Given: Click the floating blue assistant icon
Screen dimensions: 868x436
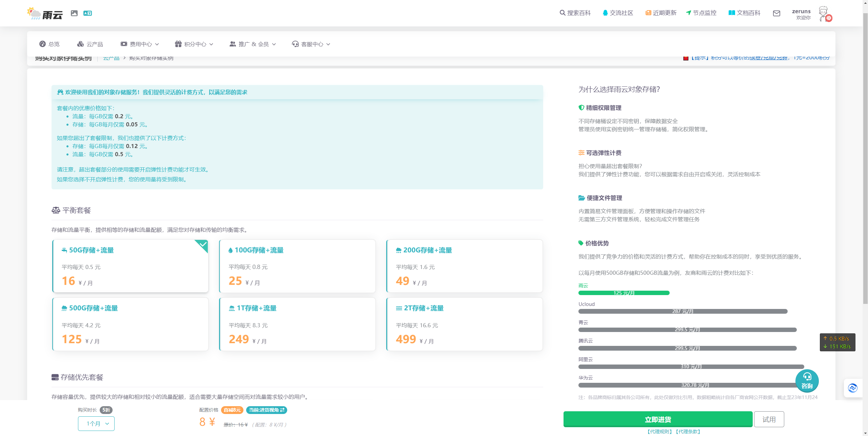Looking at the screenshot, I should (852, 388).
